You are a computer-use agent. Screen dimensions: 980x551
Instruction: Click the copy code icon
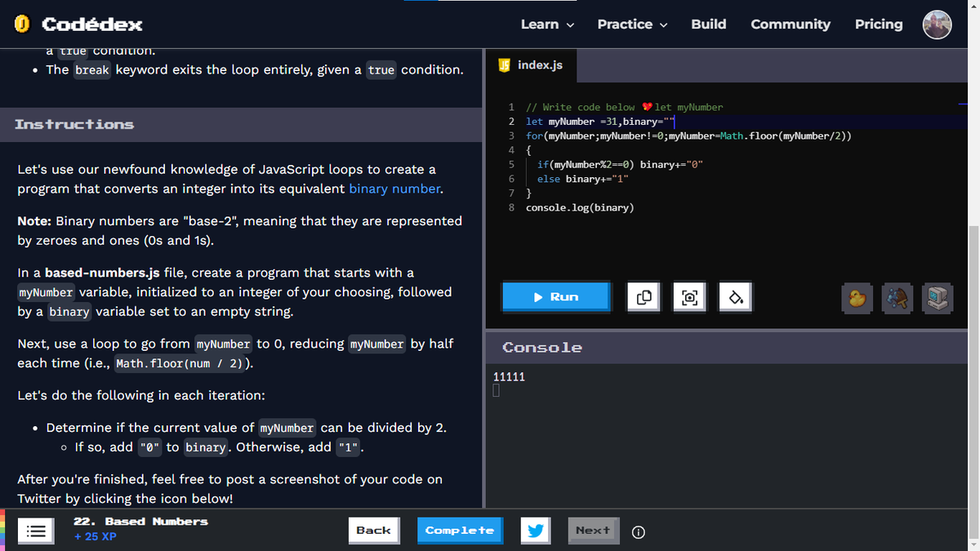(643, 297)
